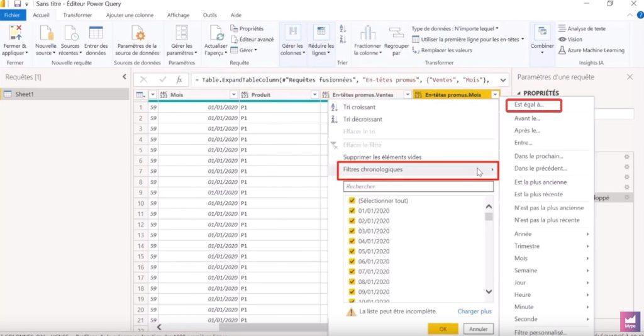644x336 pixels.
Task: Open the Éditeur avancé
Action: [252, 40]
